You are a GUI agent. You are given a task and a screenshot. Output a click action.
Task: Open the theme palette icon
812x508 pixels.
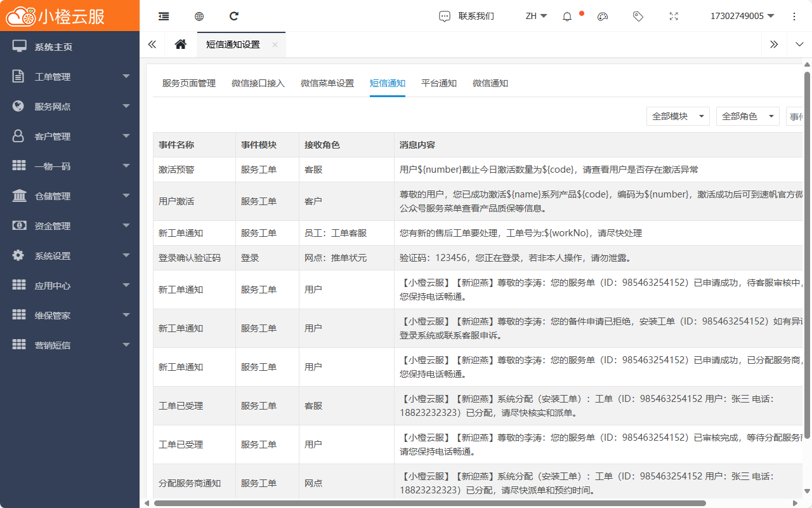(603, 17)
